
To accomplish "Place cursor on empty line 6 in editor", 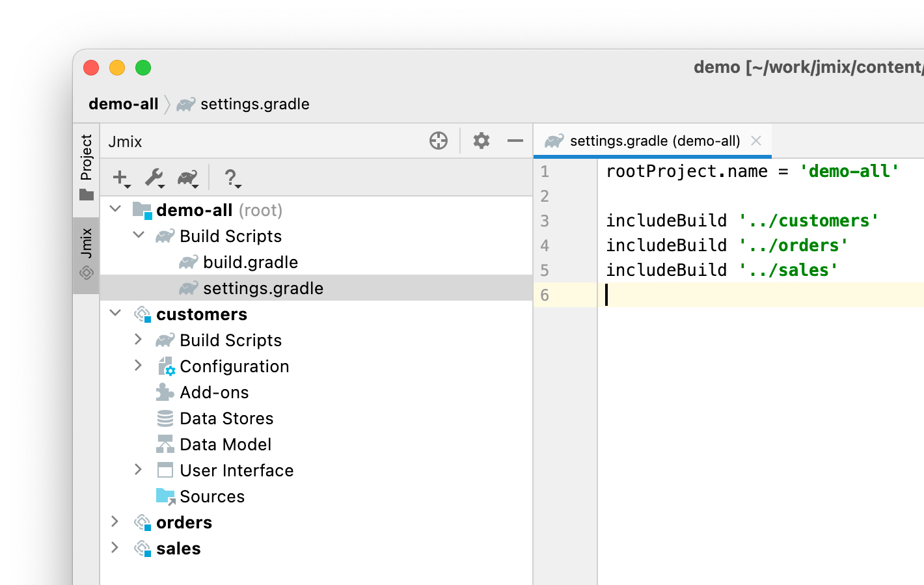I will [761, 295].
